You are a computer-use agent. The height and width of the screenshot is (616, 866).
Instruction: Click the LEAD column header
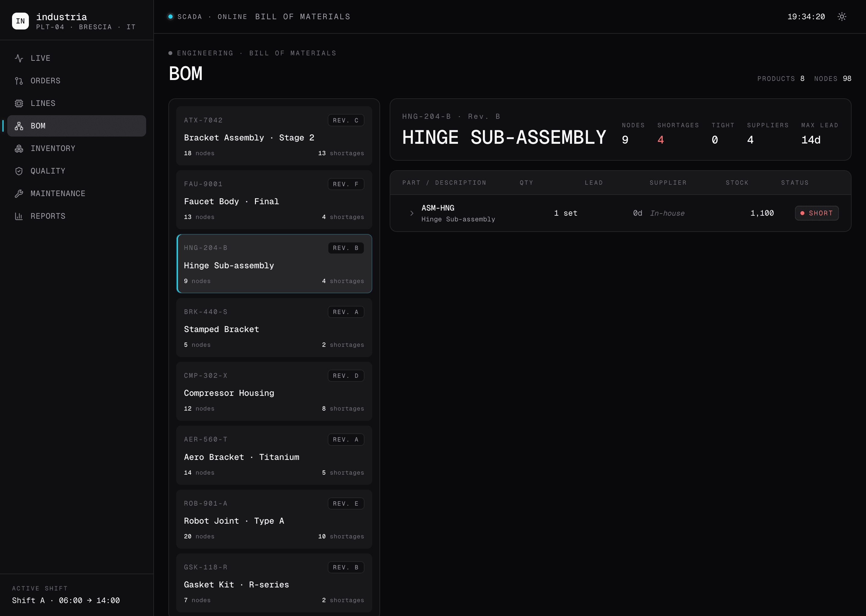coord(594,183)
